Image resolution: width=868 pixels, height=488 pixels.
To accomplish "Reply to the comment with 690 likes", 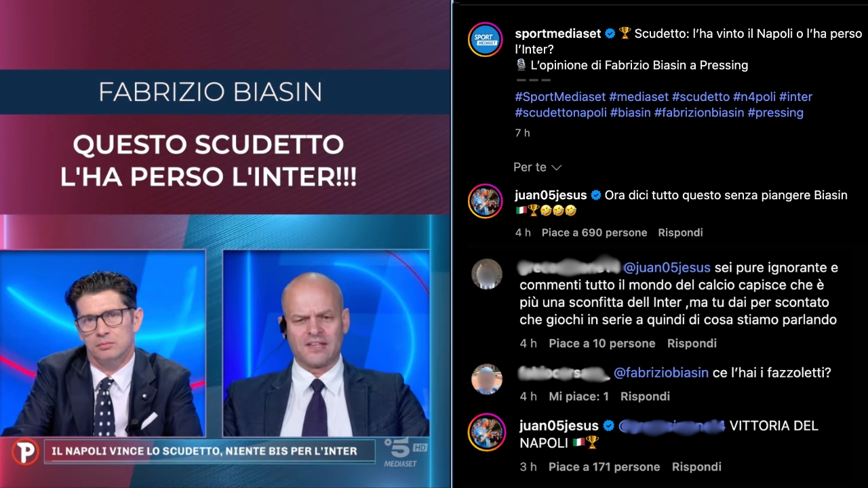I will click(680, 232).
